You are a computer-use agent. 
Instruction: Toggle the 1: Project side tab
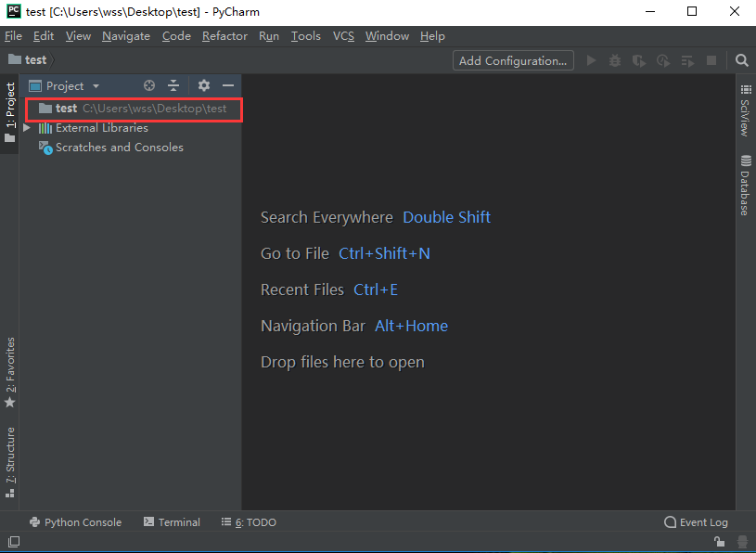pyautogui.click(x=9, y=114)
